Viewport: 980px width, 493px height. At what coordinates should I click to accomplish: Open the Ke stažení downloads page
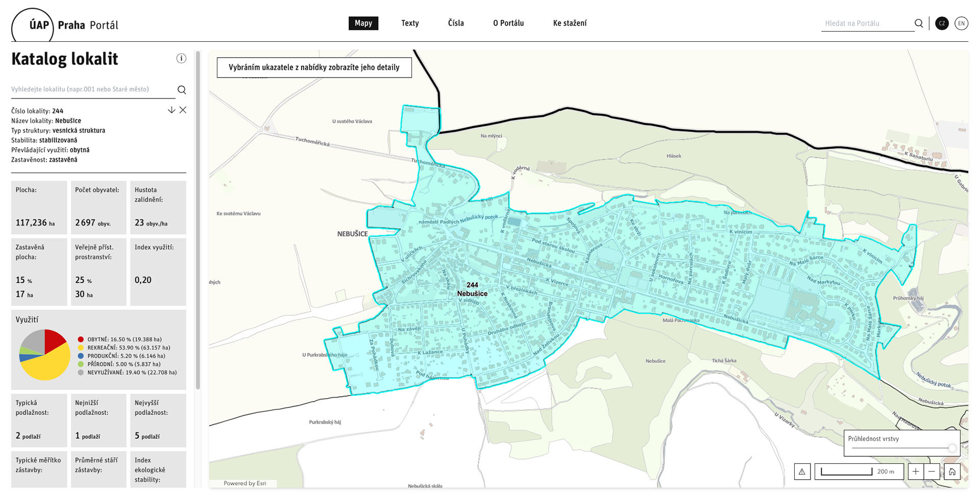pos(570,23)
